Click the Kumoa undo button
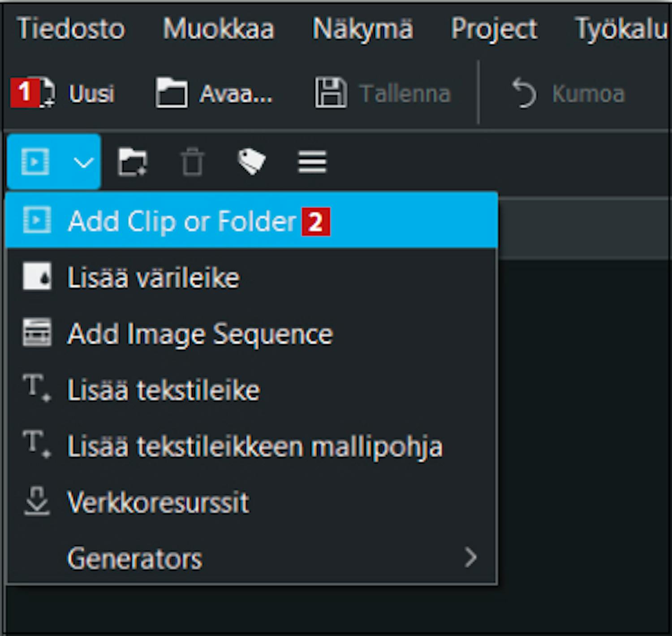This screenshot has width=672, height=636. [x=568, y=93]
